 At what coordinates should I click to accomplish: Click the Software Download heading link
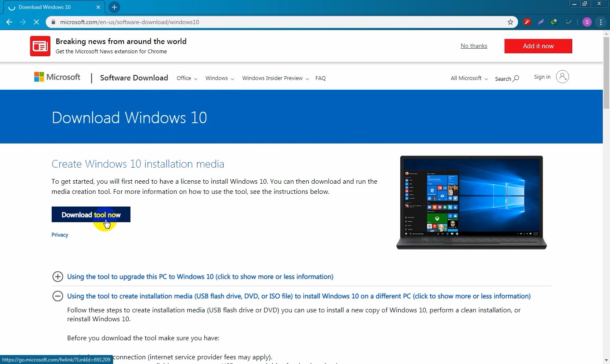pyautogui.click(x=134, y=78)
